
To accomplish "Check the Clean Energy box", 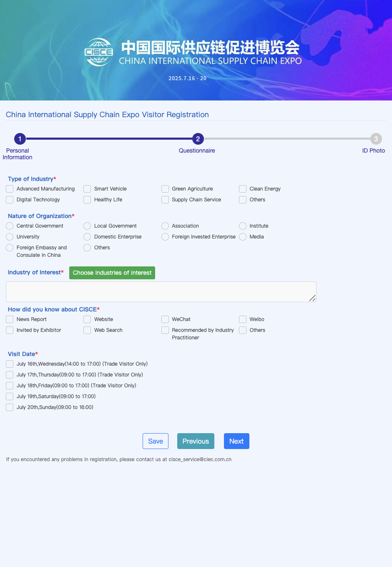I will click(243, 189).
